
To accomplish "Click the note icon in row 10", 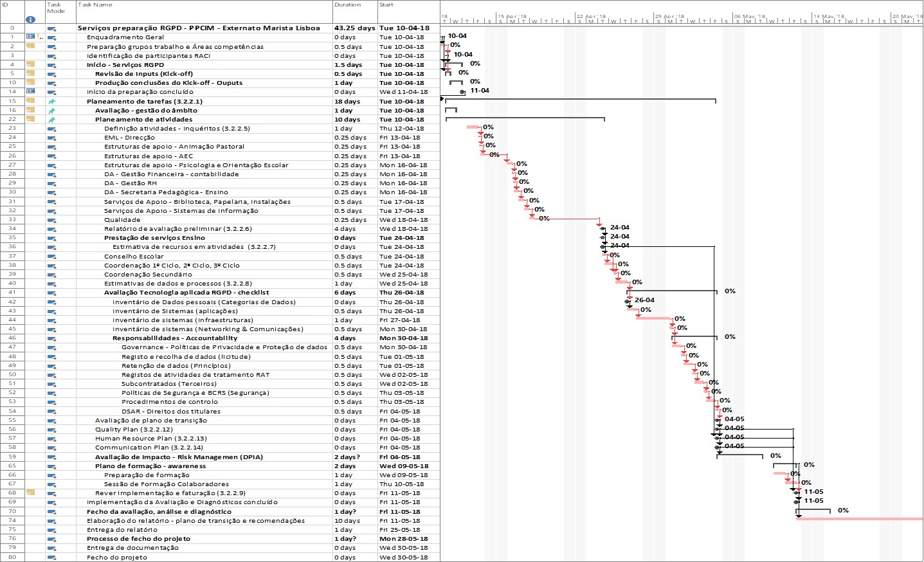I will point(30,82).
